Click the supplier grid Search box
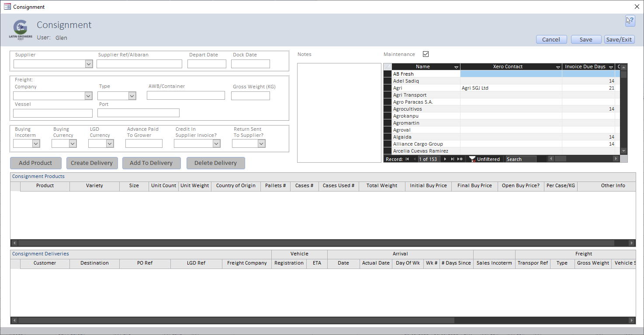 pyautogui.click(x=521, y=159)
